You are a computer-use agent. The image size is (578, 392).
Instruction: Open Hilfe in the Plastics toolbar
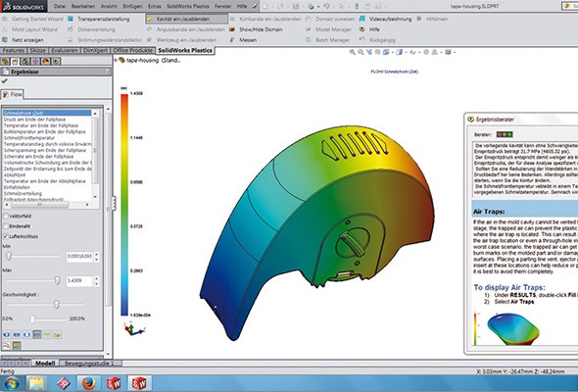click(369, 29)
